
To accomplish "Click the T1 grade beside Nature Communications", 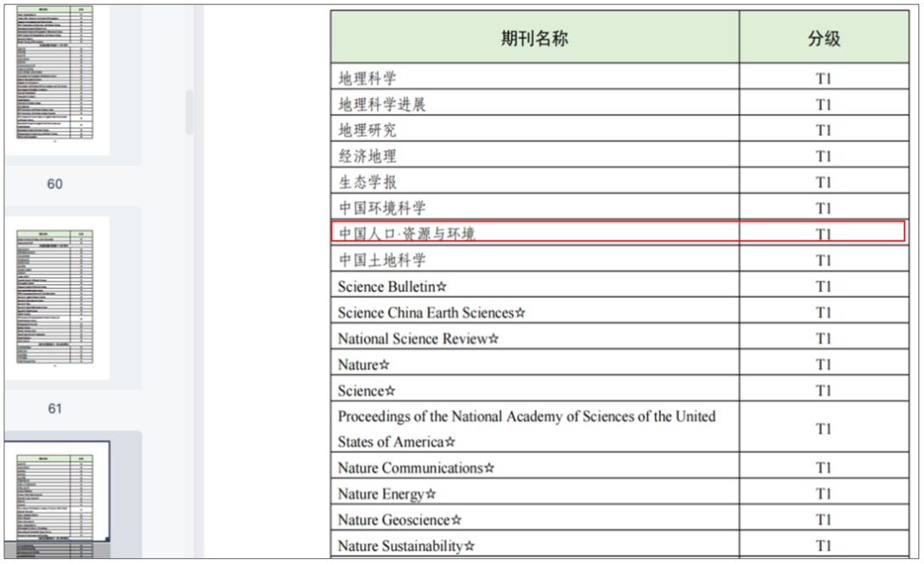I will pos(823,468).
